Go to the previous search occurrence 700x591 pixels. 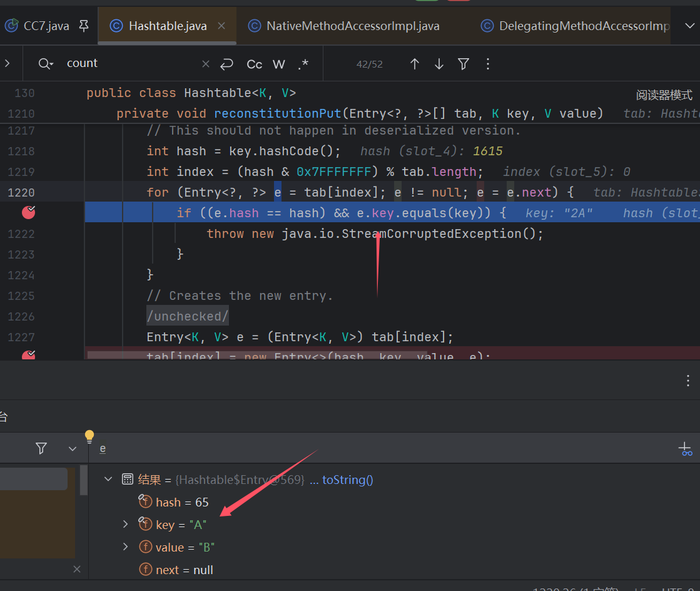pos(414,64)
